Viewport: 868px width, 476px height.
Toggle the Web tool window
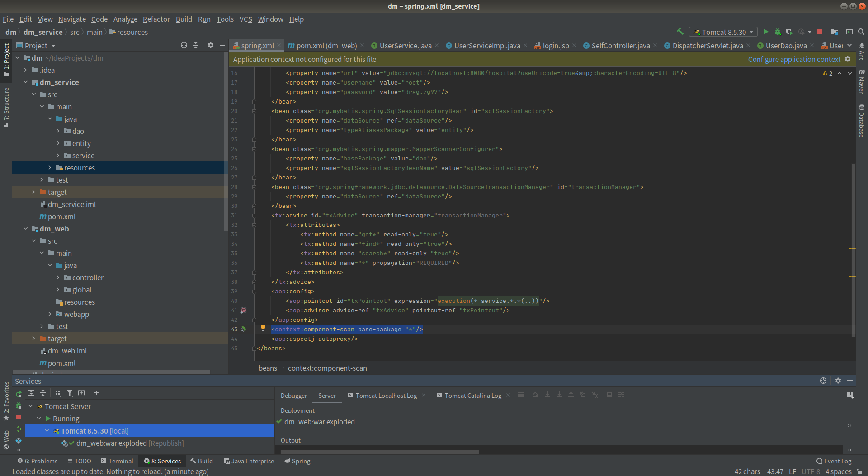point(6,440)
